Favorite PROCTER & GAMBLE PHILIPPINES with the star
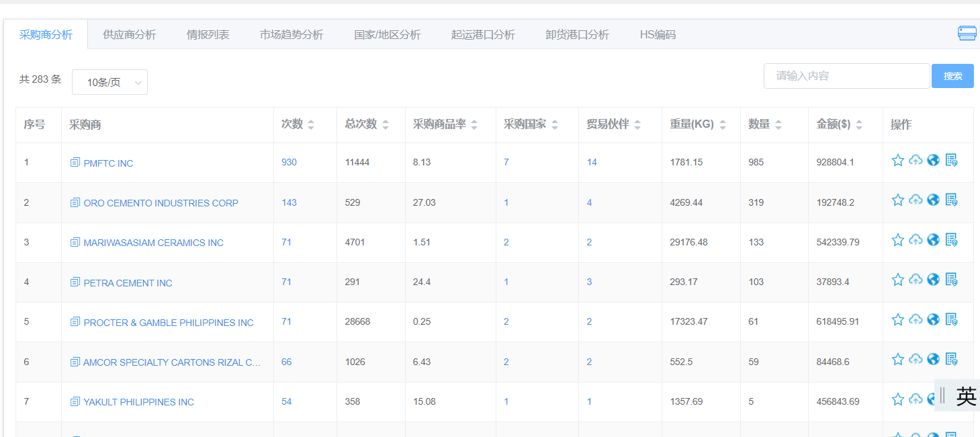 [x=898, y=319]
